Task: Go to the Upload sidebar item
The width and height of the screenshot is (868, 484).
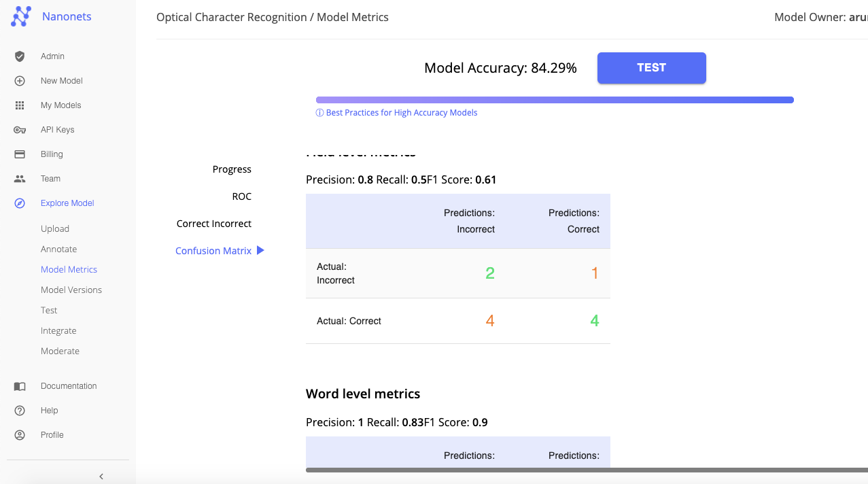Action: (55, 228)
